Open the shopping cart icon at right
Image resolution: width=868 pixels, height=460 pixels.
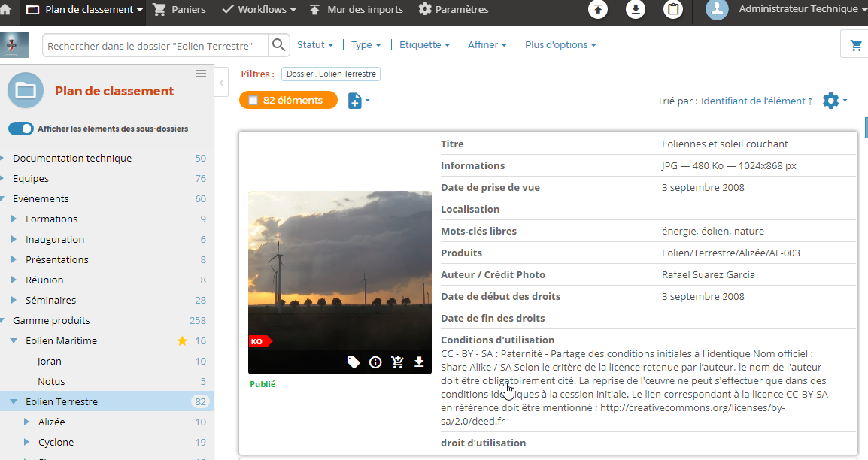856,45
